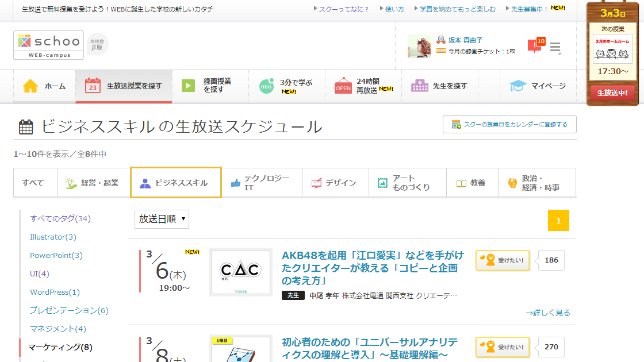
Task: Click the min clock icon
Action: [x=266, y=86]
